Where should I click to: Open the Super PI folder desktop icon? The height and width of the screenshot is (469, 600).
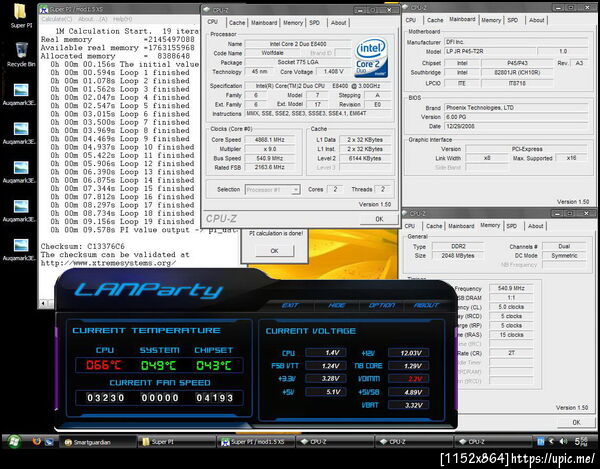(x=20, y=15)
